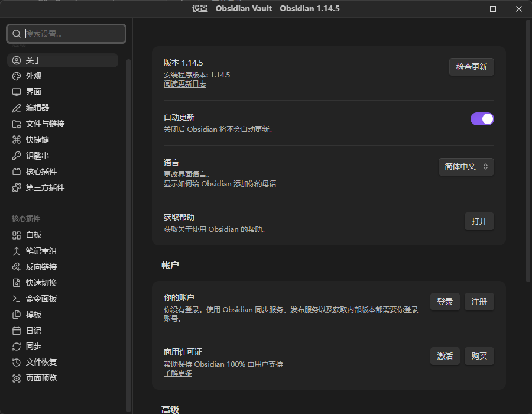Select the 快捷键 settings tab

pos(63,140)
